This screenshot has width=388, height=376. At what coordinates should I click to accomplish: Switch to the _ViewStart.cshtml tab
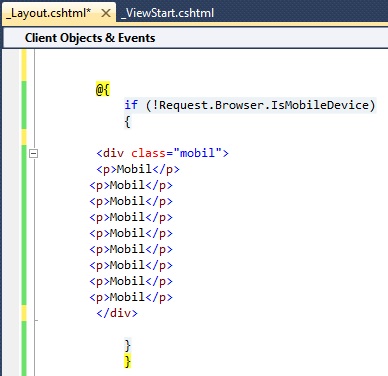[x=167, y=13]
